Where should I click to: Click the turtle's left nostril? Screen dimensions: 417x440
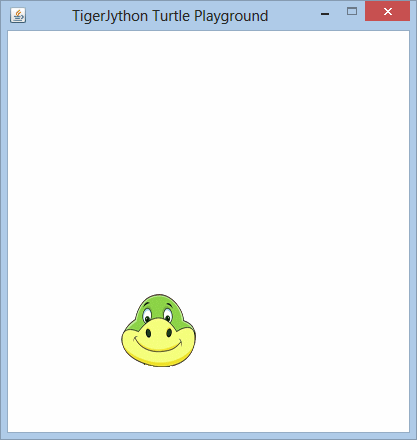[148, 333]
